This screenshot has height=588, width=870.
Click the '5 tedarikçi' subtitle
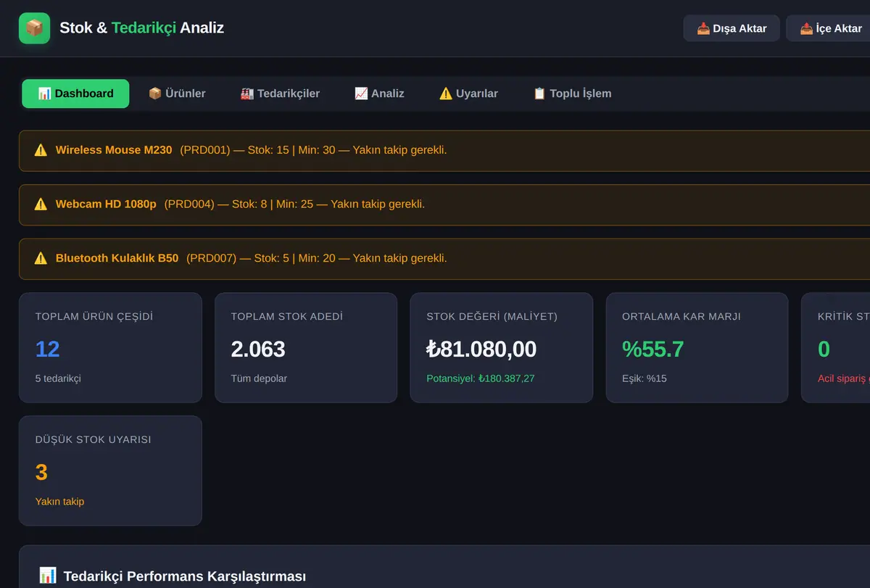coord(58,378)
